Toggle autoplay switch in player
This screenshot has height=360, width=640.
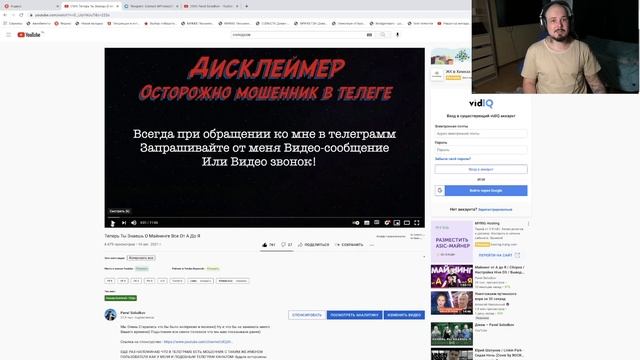[x=356, y=223]
